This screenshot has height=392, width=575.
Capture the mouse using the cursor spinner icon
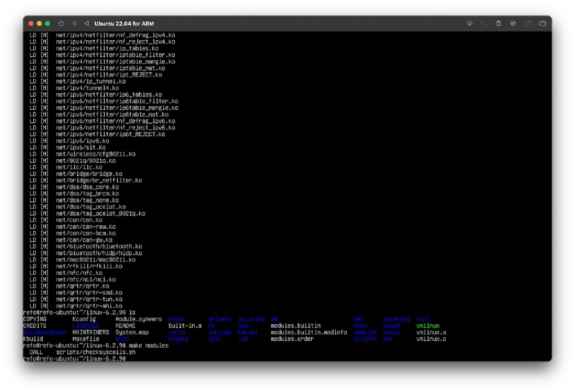470,24
